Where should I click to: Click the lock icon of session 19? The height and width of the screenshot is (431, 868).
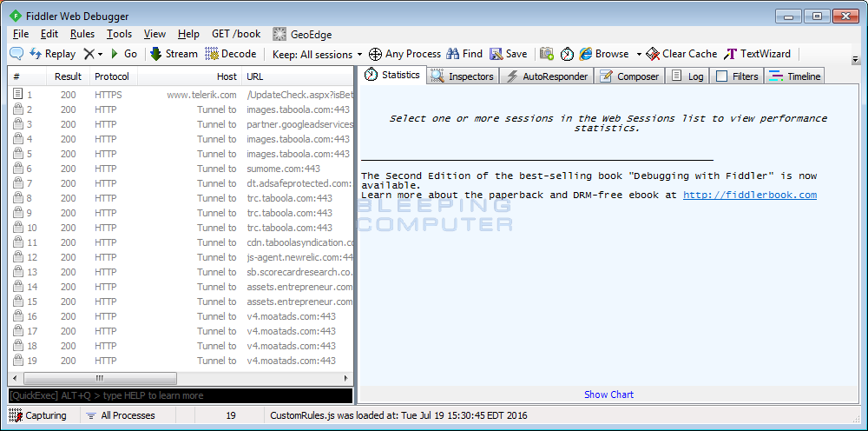click(x=18, y=360)
